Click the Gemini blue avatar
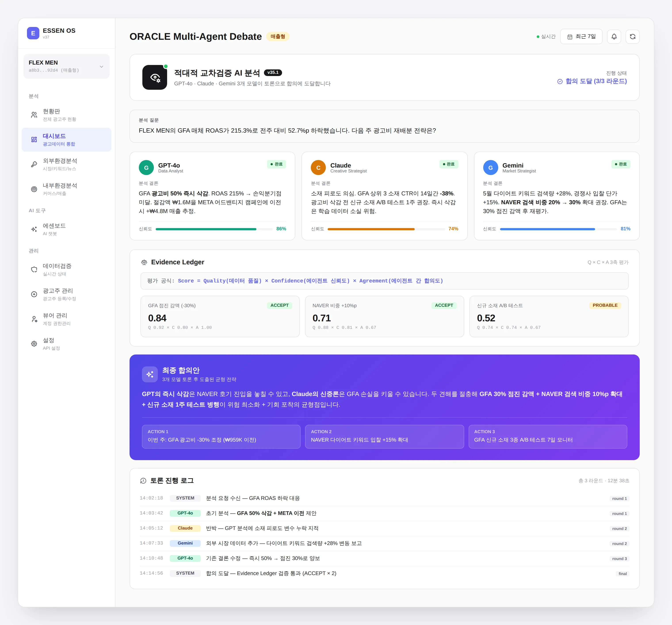Viewport: 672px width, 625px height. pyautogui.click(x=491, y=168)
